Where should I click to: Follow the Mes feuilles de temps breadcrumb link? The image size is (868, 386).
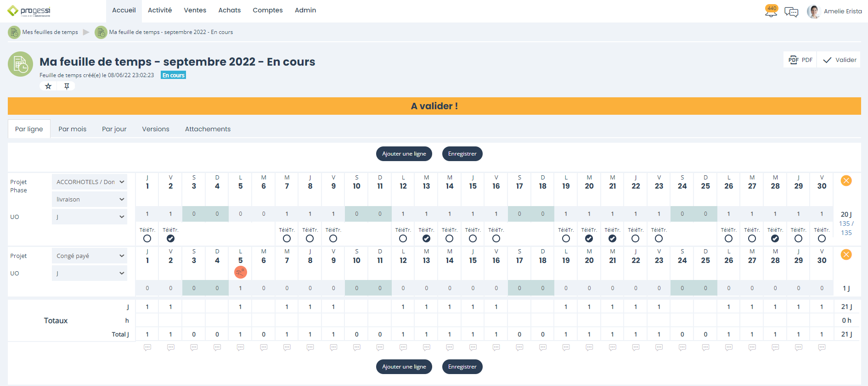[50, 32]
